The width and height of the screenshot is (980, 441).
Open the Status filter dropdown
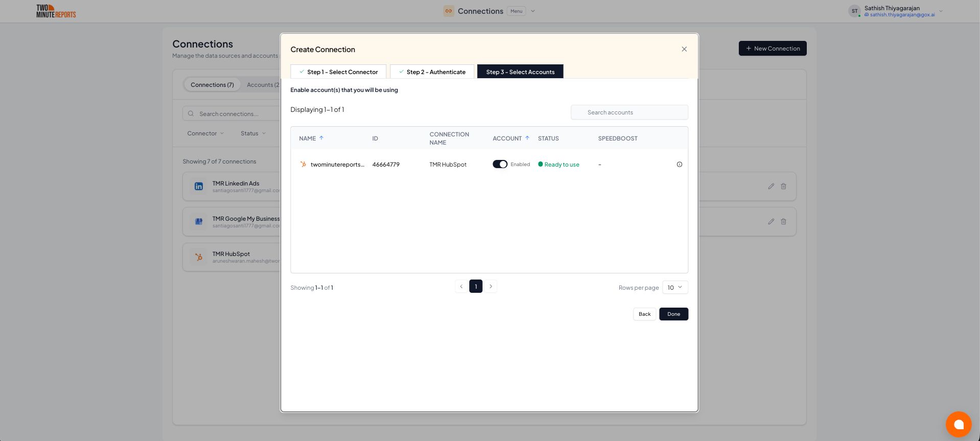253,133
